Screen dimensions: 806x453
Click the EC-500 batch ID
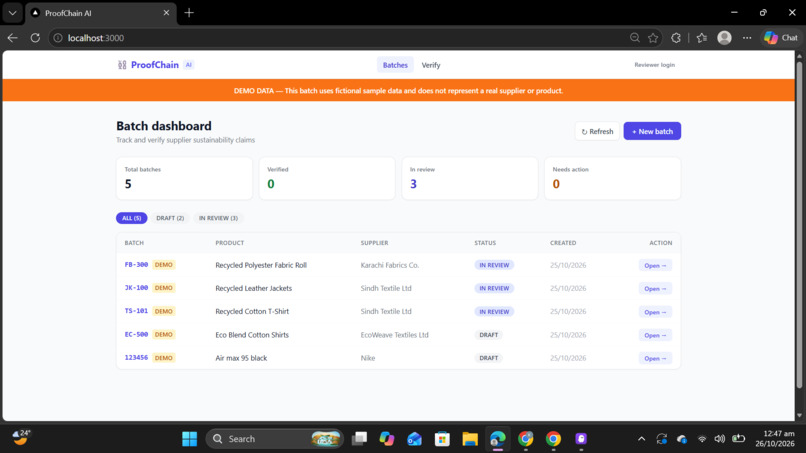pos(136,334)
